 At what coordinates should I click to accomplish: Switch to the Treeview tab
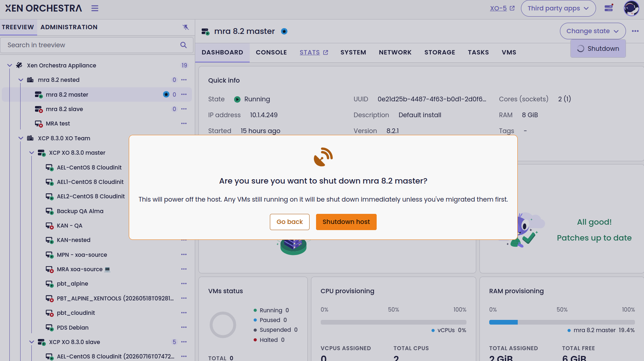point(18,27)
